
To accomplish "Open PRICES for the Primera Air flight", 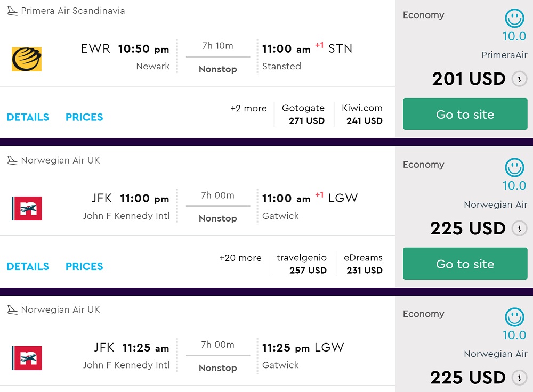I will 84,117.
